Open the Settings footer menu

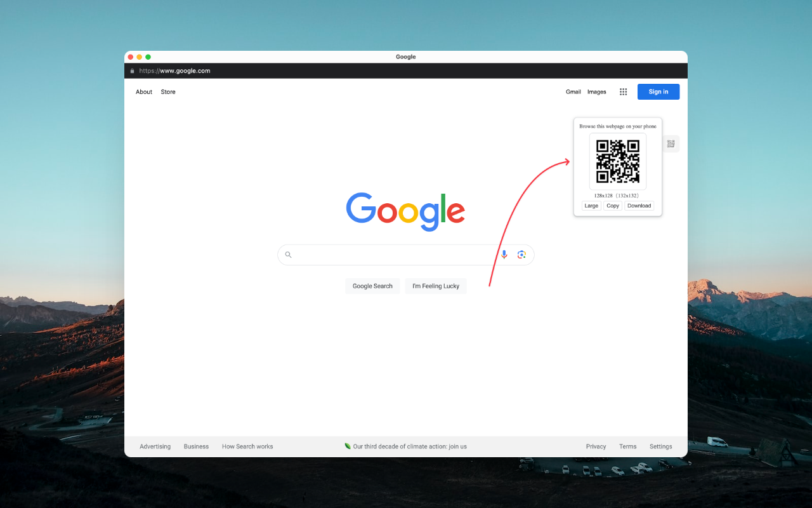pyautogui.click(x=660, y=446)
